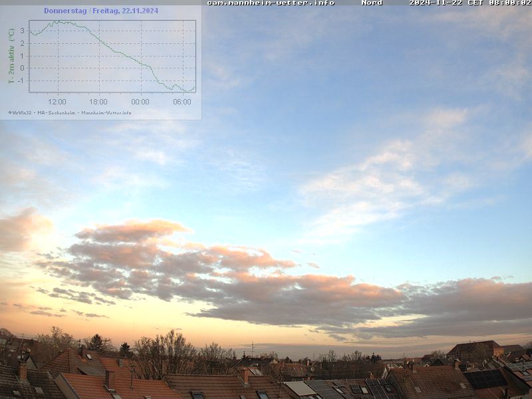Click the 3 value on temperature axis
Image resolution: width=532 pixels, height=399 pixels.
[22, 31]
